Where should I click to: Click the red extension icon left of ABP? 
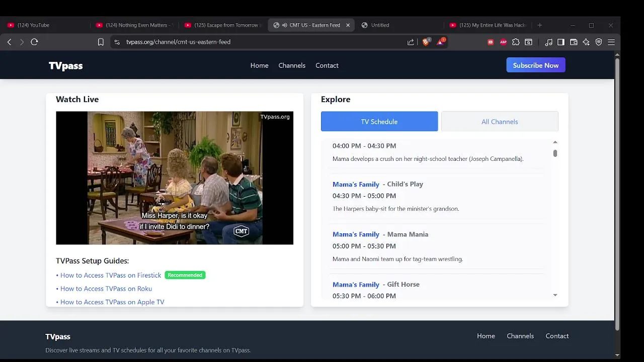(491, 42)
